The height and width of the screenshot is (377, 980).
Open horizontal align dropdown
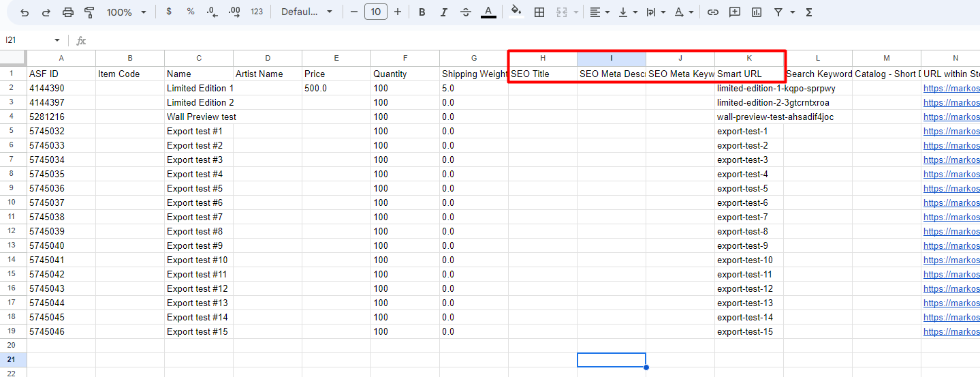click(x=599, y=12)
